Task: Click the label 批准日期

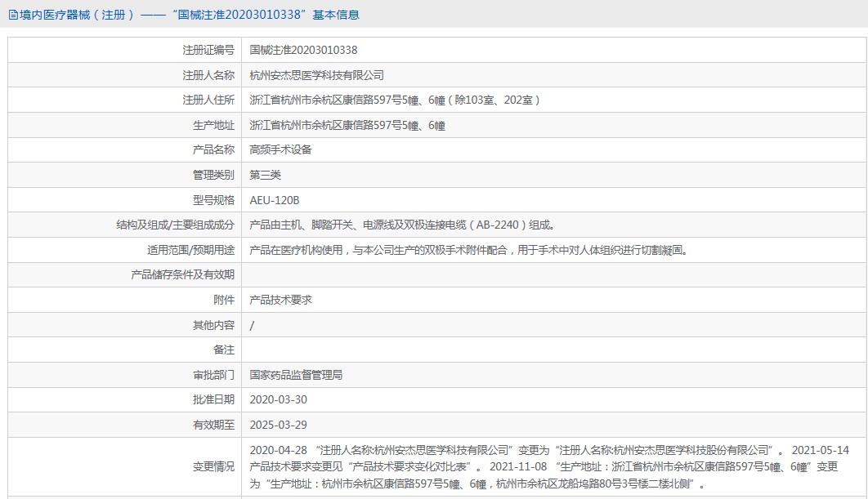Action: (x=213, y=399)
